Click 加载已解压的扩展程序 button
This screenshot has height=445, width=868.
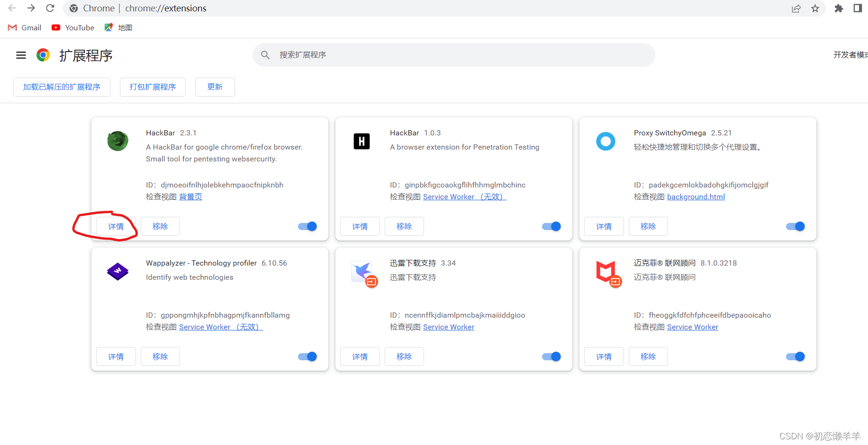[x=62, y=87]
